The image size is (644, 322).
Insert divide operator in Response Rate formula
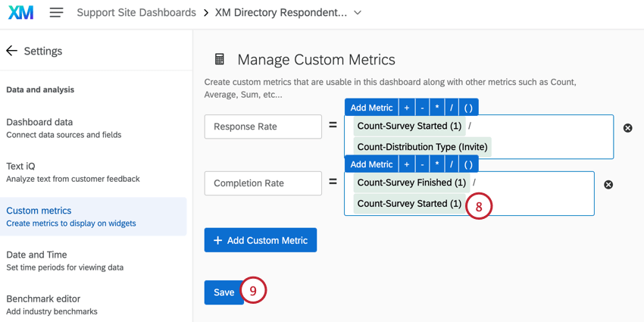coord(451,108)
